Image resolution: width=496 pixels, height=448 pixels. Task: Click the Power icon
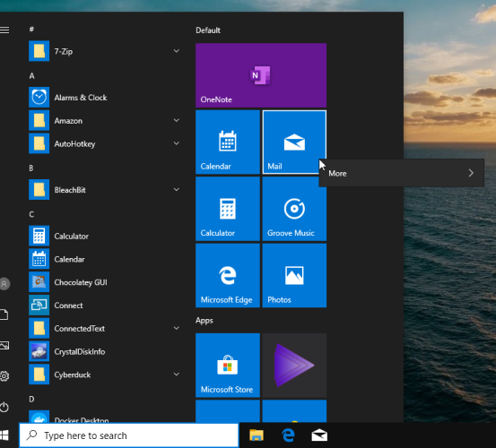tap(4, 407)
